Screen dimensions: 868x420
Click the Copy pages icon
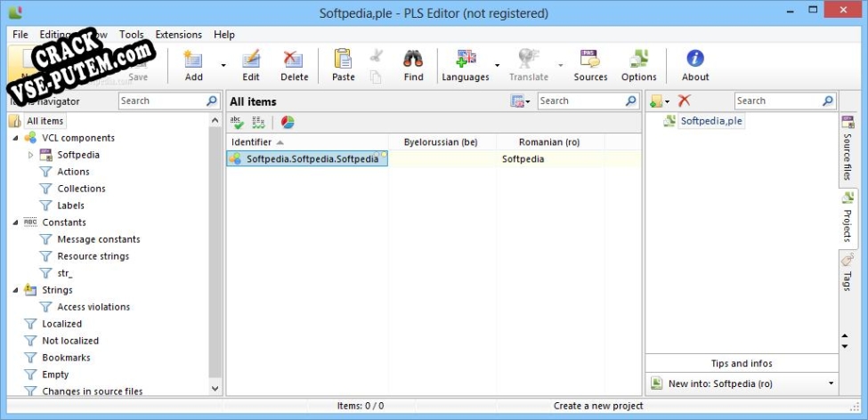376,77
